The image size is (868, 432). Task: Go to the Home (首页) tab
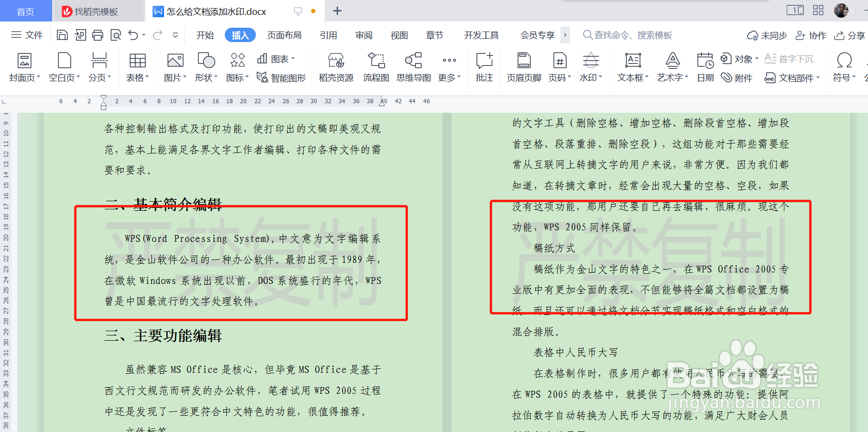click(x=26, y=11)
